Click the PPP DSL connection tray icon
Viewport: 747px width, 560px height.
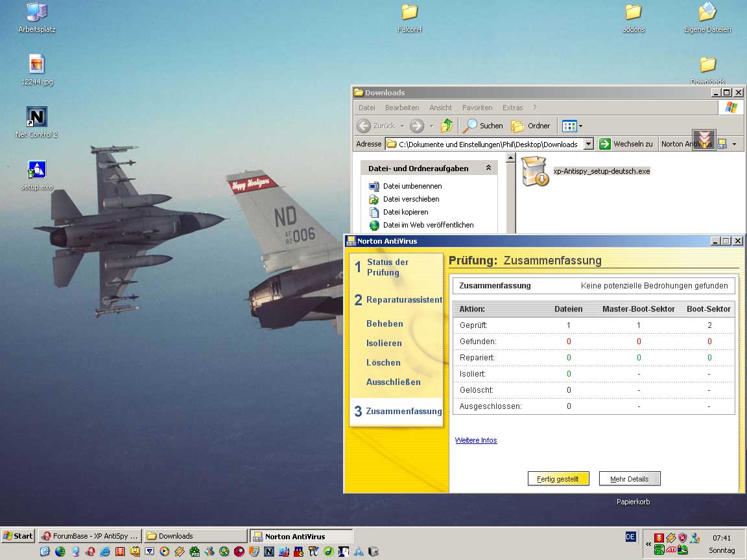click(659, 550)
